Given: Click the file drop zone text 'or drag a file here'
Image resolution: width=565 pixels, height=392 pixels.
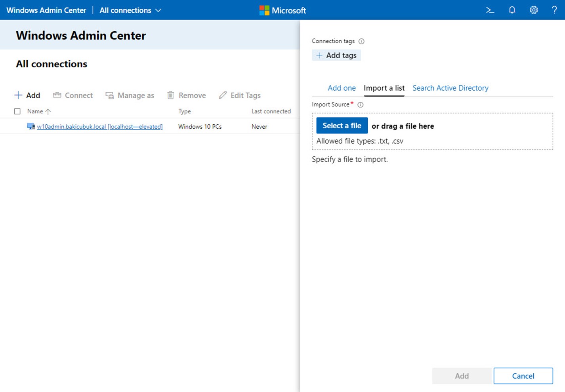Looking at the screenshot, I should pos(403,126).
